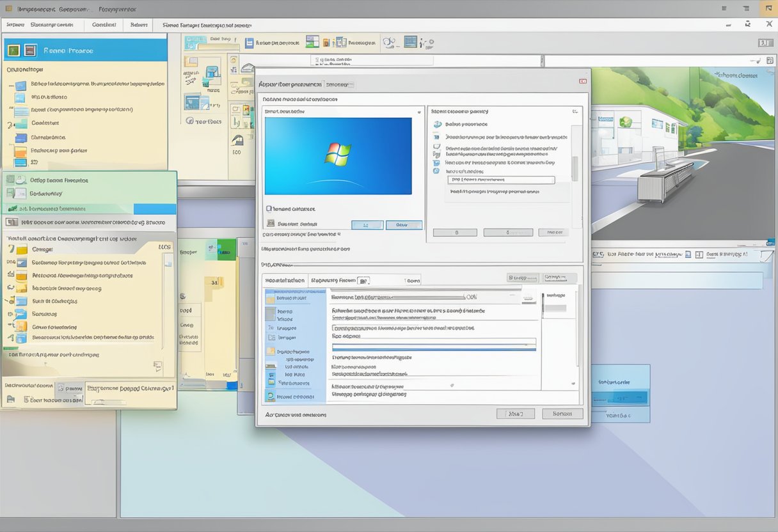Open the dropdown beside the dialog title
The width and height of the screenshot is (778, 532).
coord(339,84)
